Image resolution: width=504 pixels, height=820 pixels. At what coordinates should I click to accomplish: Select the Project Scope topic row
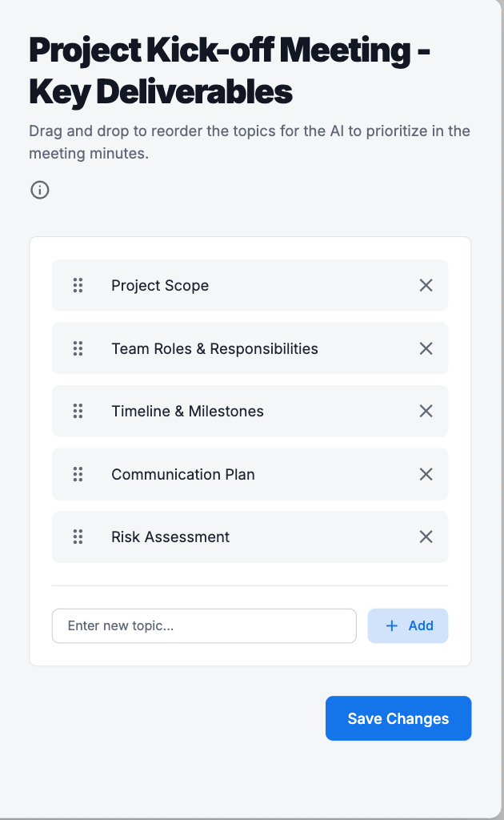click(x=160, y=286)
